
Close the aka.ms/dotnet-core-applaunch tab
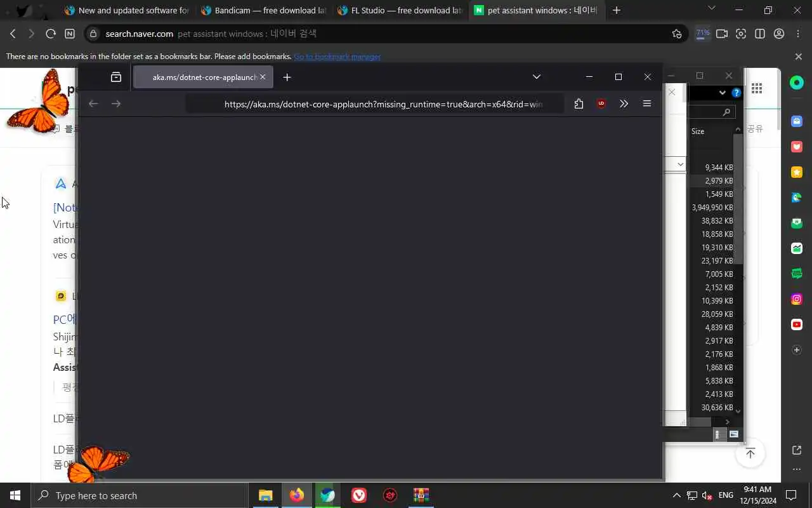[263, 77]
